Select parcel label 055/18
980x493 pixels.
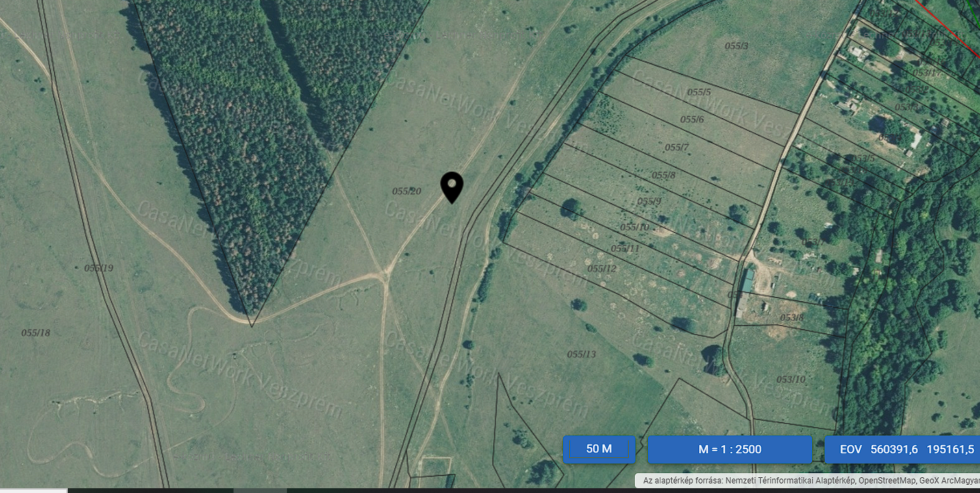coord(36,333)
